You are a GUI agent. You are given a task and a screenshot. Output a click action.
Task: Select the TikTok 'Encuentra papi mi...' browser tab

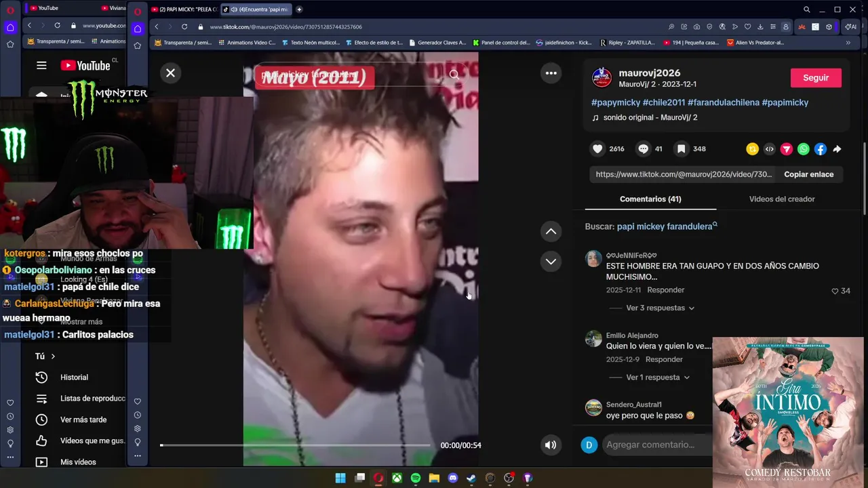pyautogui.click(x=256, y=9)
